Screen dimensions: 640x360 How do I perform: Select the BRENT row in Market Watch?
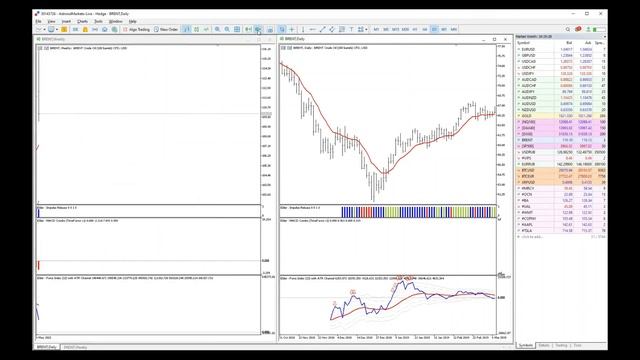click(x=561, y=140)
